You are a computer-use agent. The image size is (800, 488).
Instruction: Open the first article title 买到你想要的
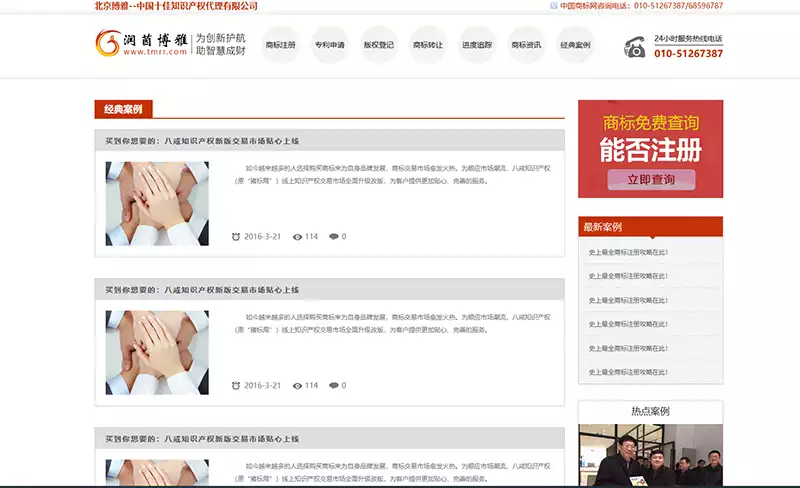pyautogui.click(x=202, y=141)
